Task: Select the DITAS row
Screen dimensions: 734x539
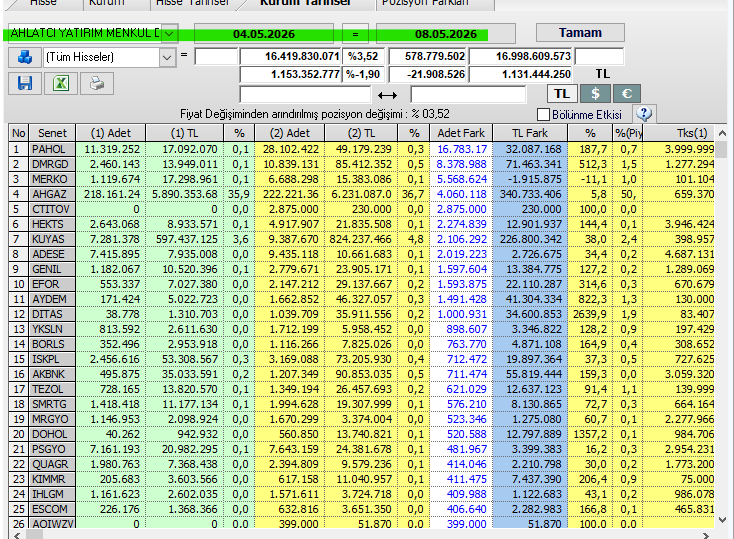Action: 361,314
